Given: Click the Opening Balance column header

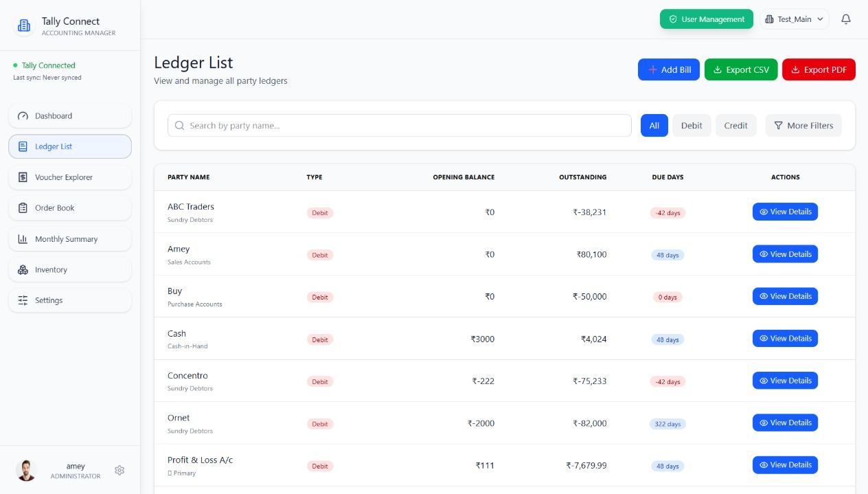Looking at the screenshot, I should [464, 177].
